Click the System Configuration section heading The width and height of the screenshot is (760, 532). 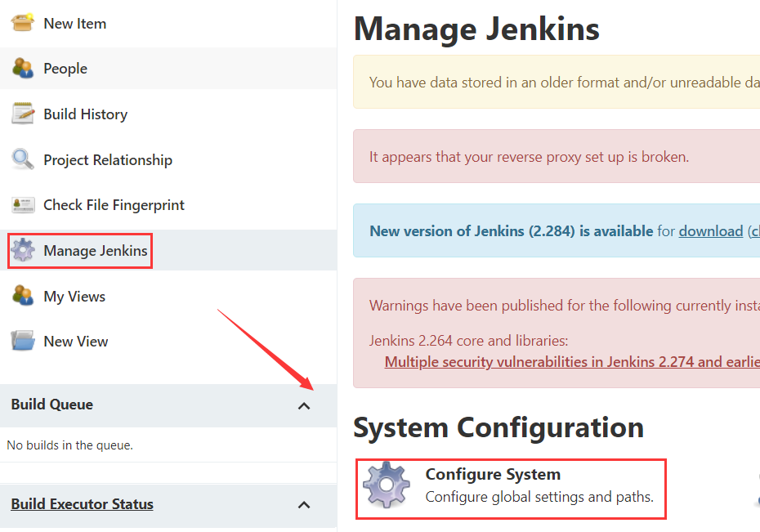(x=498, y=427)
